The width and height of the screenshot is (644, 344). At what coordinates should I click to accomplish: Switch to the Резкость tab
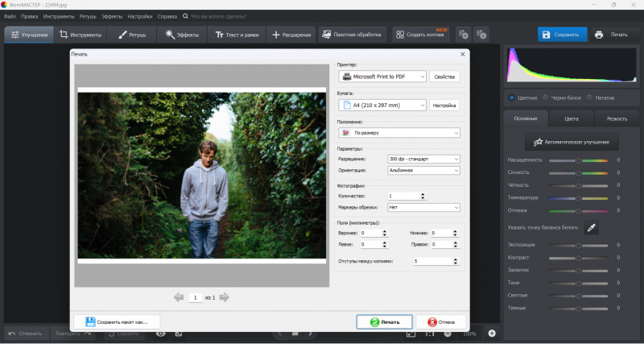(617, 118)
